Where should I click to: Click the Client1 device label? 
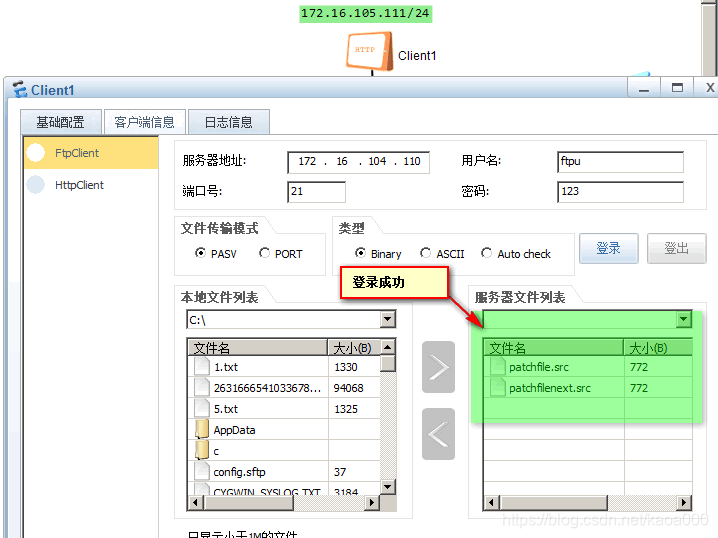coord(417,56)
